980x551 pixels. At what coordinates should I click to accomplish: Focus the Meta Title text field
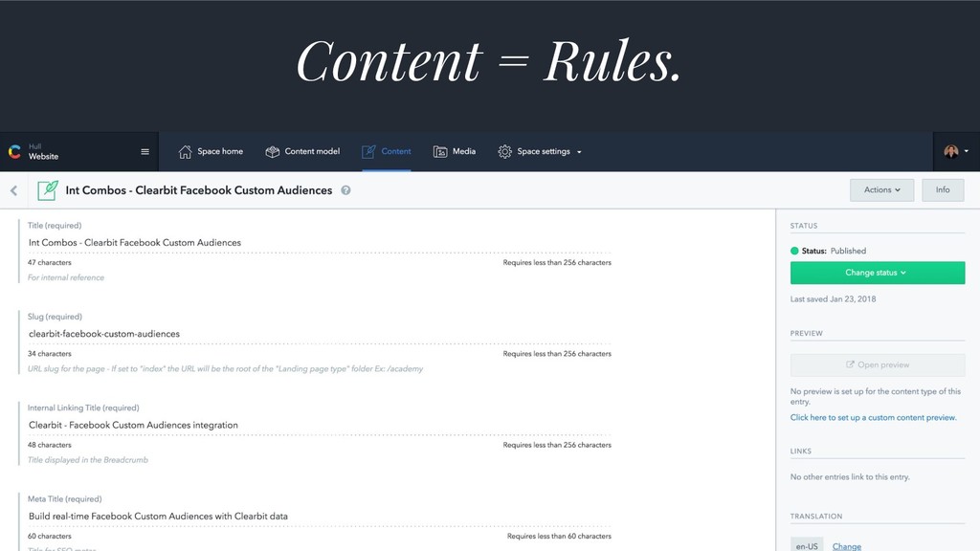coord(320,516)
